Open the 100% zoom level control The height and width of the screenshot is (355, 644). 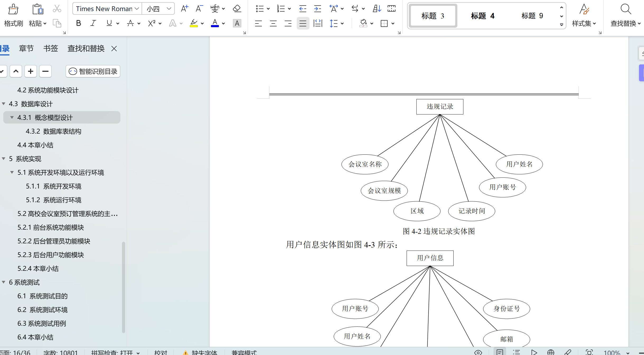click(x=612, y=352)
